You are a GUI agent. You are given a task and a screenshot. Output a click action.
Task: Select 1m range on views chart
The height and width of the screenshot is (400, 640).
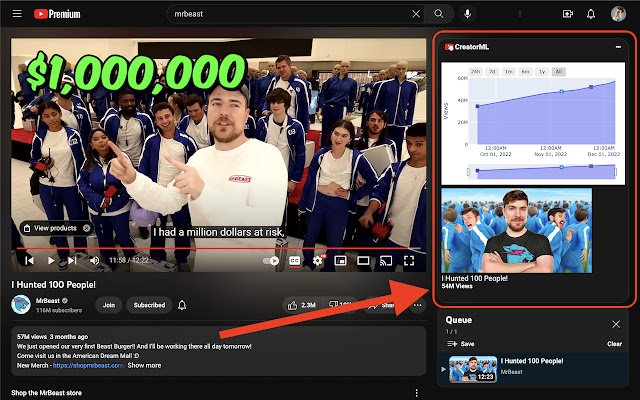pyautogui.click(x=509, y=72)
